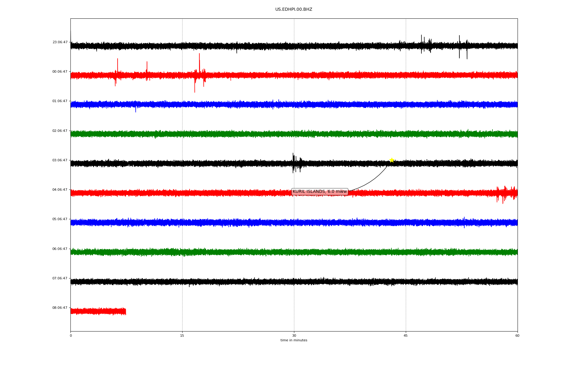Click the 'time in minutes' axis label
The height and width of the screenshot is (368, 588).
pyautogui.click(x=294, y=340)
